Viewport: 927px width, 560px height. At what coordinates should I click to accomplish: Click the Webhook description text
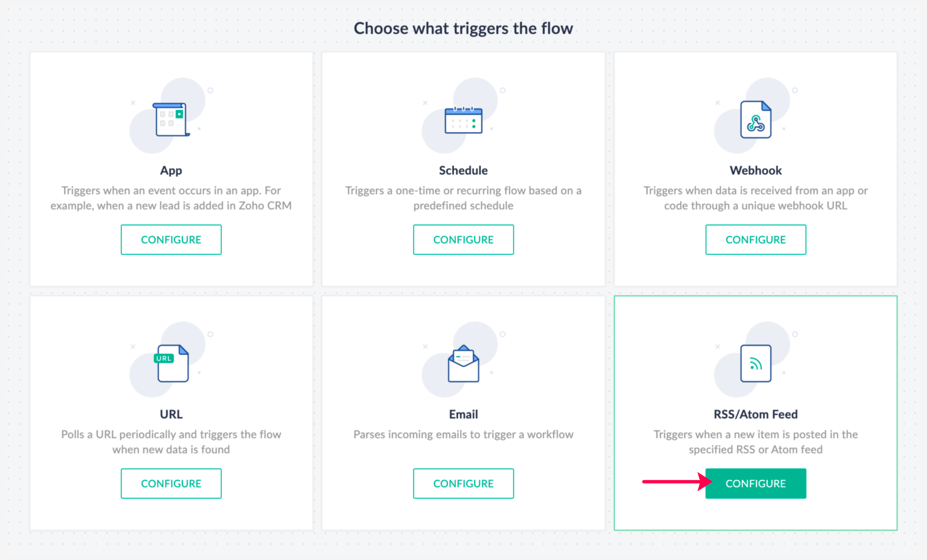755,198
